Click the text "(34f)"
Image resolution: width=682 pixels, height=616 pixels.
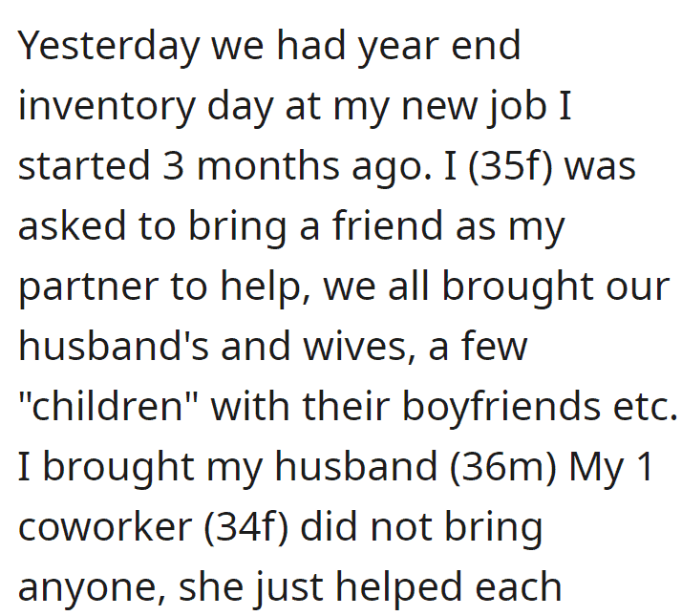(x=246, y=527)
